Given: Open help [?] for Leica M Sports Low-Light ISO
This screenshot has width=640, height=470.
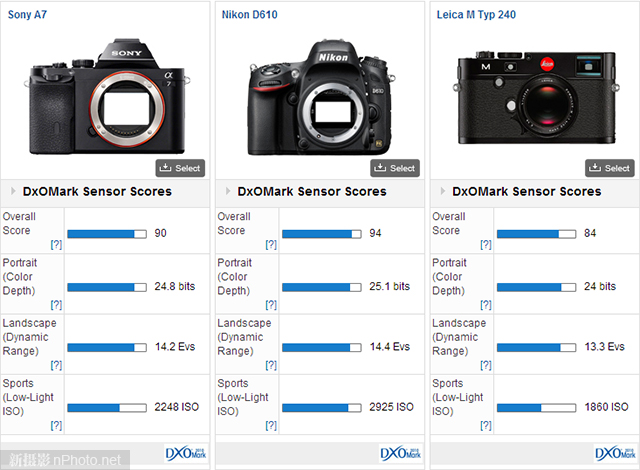Looking at the screenshot, I should 486,426.
